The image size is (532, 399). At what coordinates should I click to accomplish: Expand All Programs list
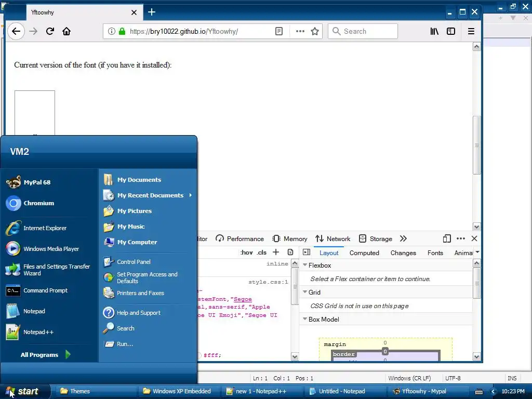[x=46, y=354]
